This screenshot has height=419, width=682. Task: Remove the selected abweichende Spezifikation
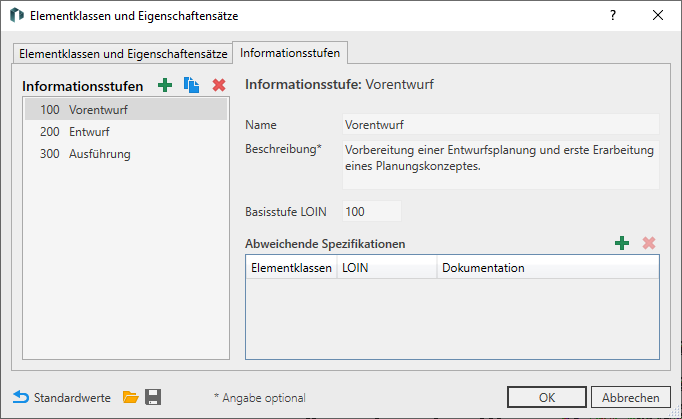(649, 243)
